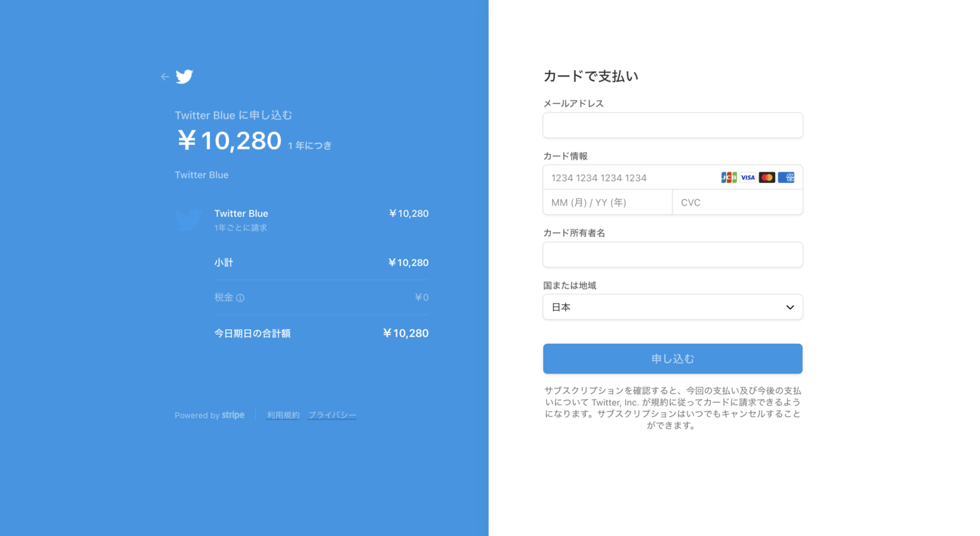Open the プライバシー privacy link

click(x=332, y=415)
